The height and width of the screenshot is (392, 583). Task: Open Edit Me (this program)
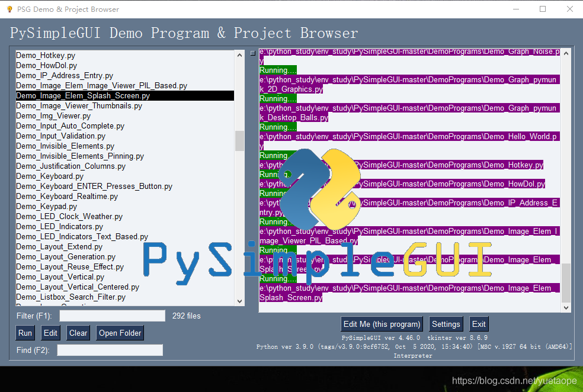pyautogui.click(x=382, y=324)
